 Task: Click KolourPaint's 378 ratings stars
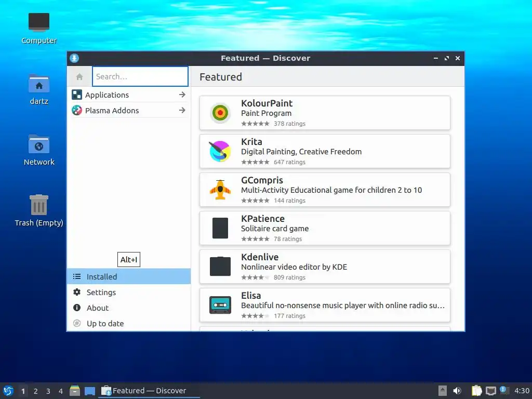255,124
